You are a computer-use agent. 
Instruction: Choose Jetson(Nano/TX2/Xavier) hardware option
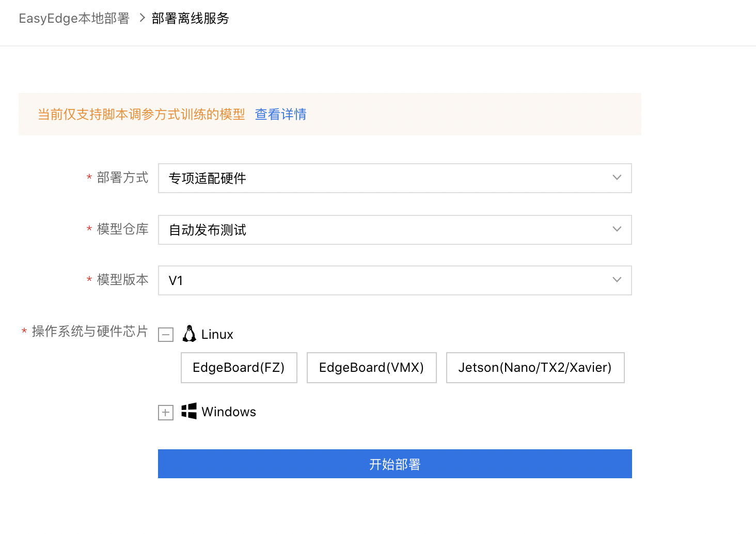(535, 368)
